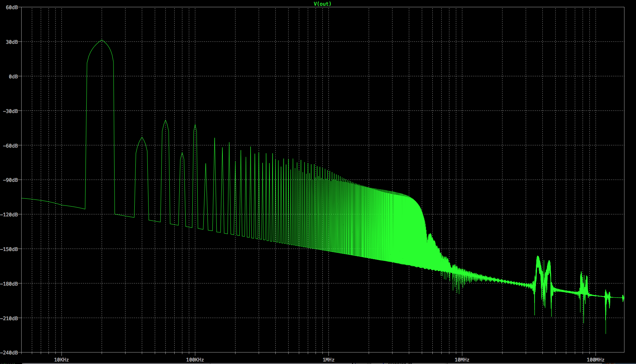The image size is (636, 364).
Task: Click the 100MHz frequency axis label
Action: click(x=596, y=360)
